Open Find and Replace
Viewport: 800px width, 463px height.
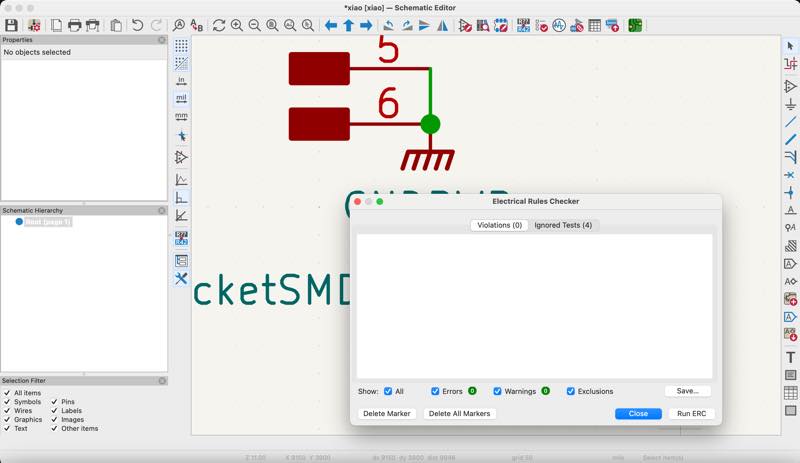197,25
